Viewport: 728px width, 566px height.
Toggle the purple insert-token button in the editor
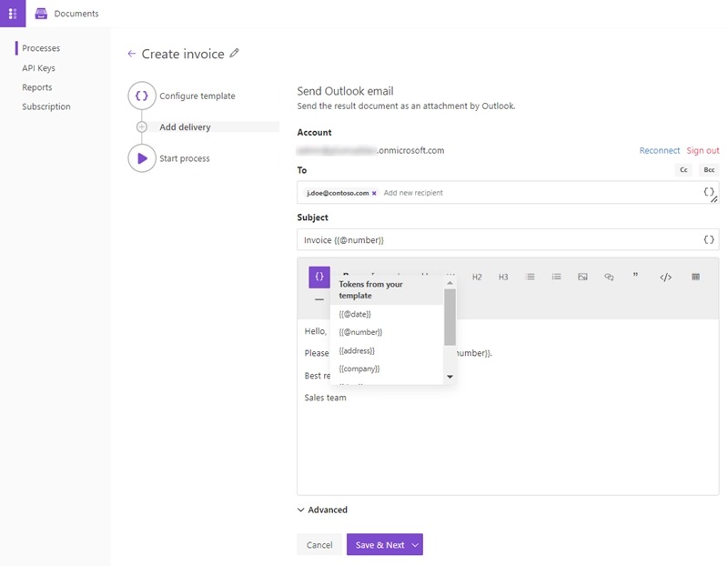[319, 278]
